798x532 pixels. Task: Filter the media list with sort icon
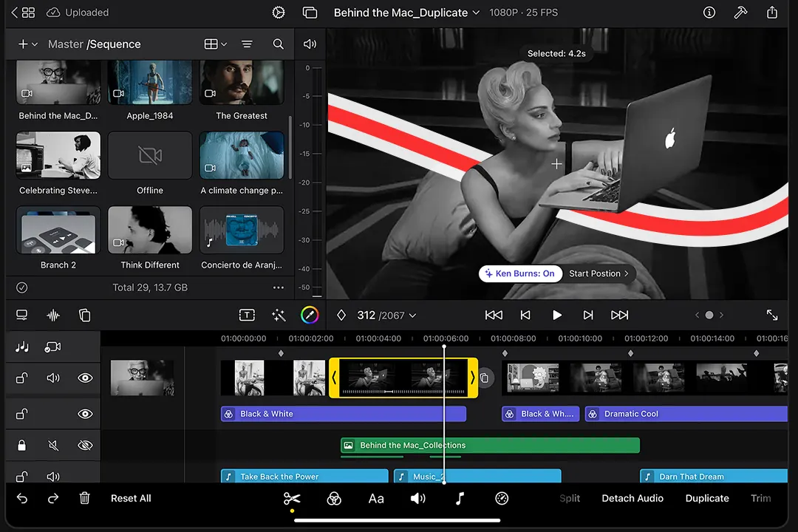click(247, 44)
